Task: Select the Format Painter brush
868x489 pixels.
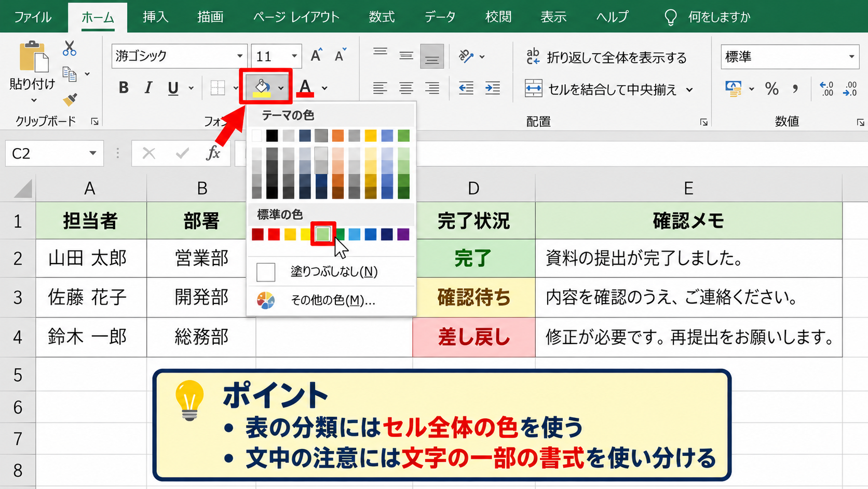Action: pyautogui.click(x=70, y=98)
